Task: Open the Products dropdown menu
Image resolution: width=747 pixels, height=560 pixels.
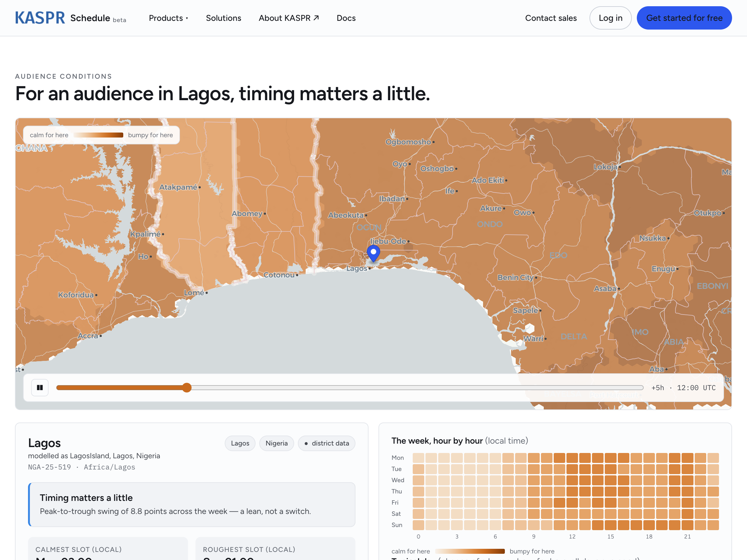Action: tap(168, 18)
